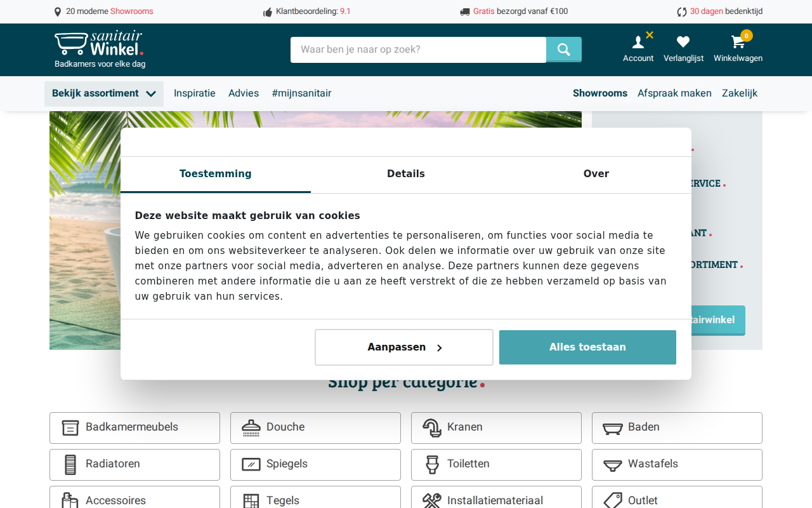Focus the 'Waar ben je naar op zoek?' search field
812x508 pixels.
click(418, 50)
